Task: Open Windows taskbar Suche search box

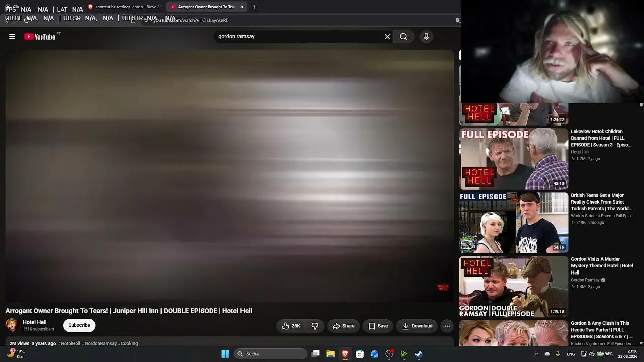Action: (x=271, y=354)
